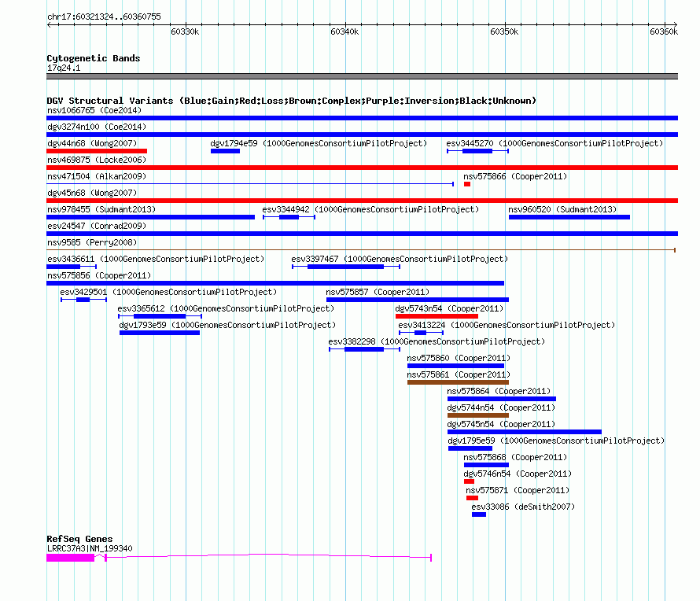
Task: Open the dgv1794e59 variant label
Action: click(x=319, y=143)
